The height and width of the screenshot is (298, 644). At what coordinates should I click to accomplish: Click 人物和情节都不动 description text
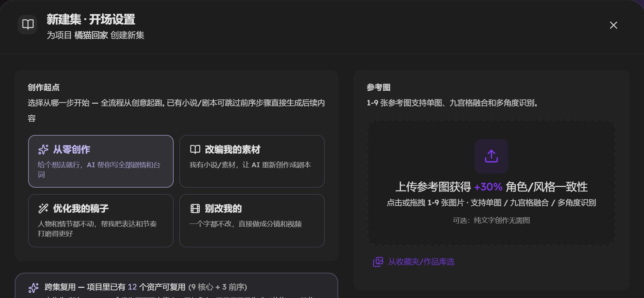97,229
